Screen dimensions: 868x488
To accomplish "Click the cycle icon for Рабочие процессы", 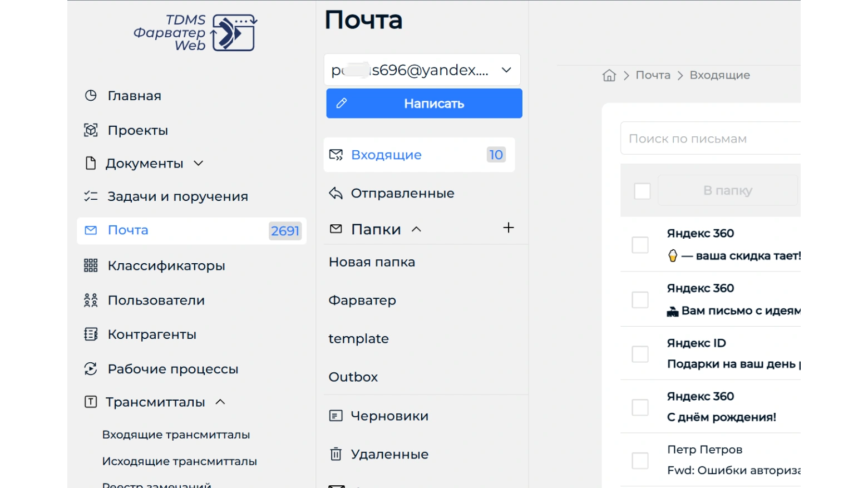I will click(x=91, y=369).
